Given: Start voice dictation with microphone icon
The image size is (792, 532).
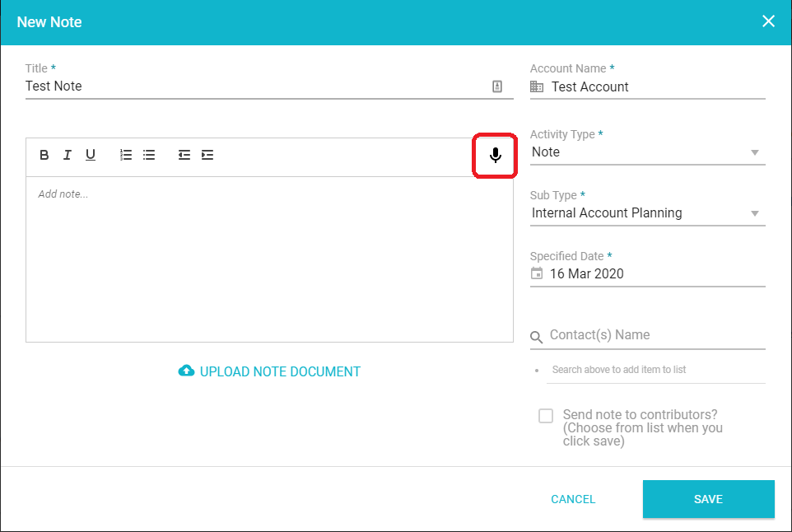Looking at the screenshot, I should tap(496, 155).
